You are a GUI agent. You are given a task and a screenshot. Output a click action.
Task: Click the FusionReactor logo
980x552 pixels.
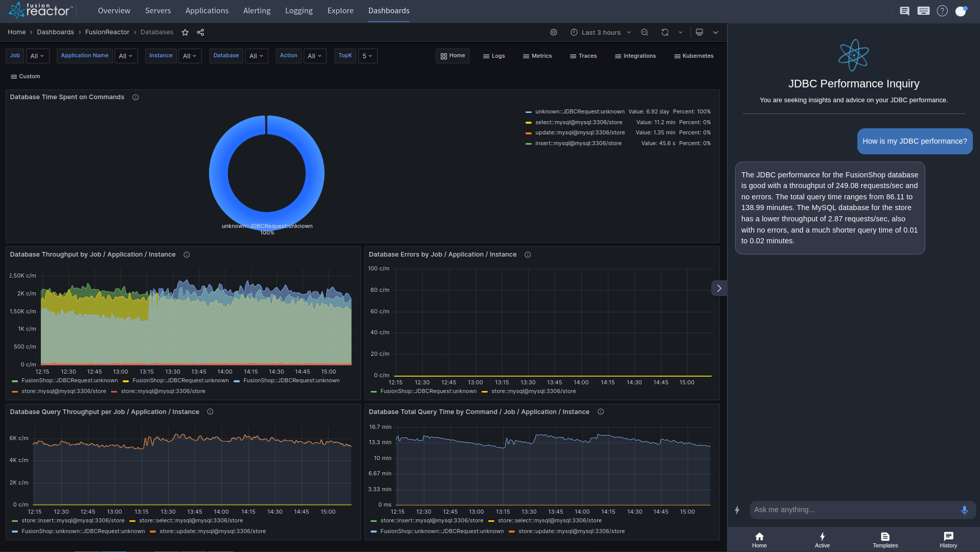click(40, 10)
